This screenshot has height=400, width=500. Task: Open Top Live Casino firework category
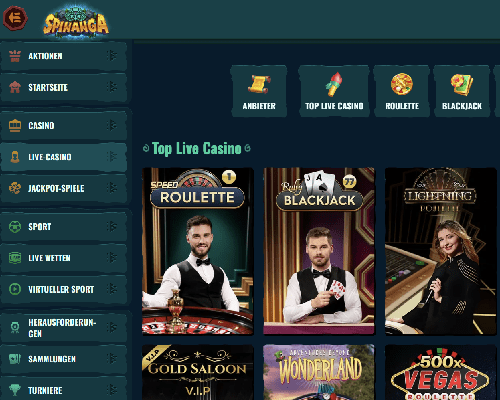[x=334, y=84]
